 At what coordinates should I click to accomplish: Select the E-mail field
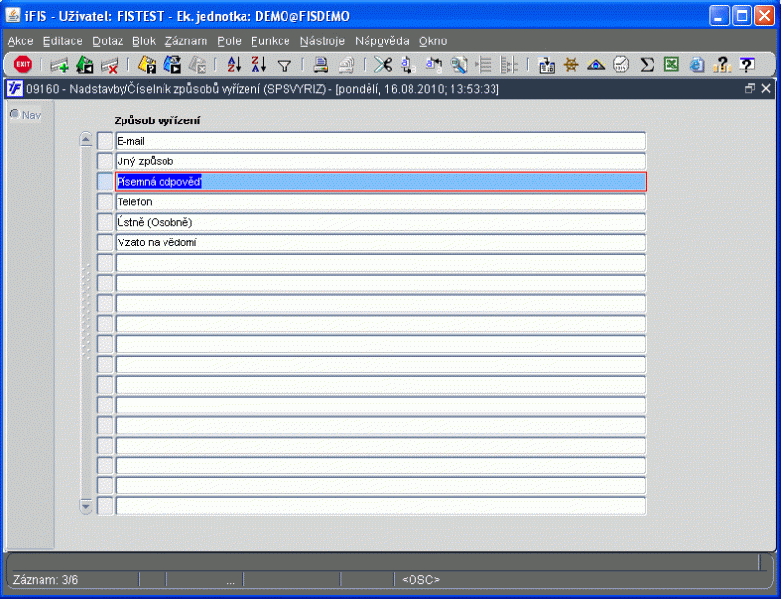pos(381,141)
